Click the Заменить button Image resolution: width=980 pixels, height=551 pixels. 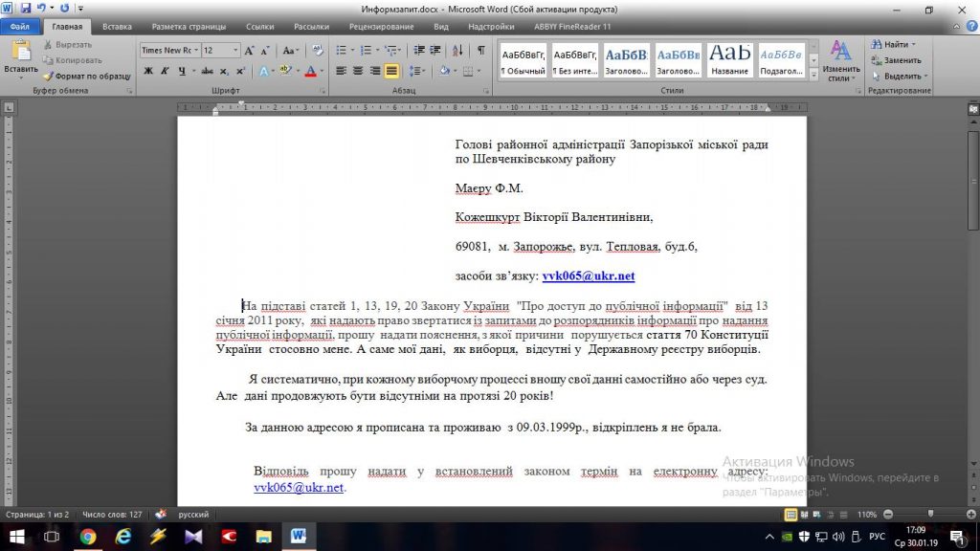click(x=896, y=60)
